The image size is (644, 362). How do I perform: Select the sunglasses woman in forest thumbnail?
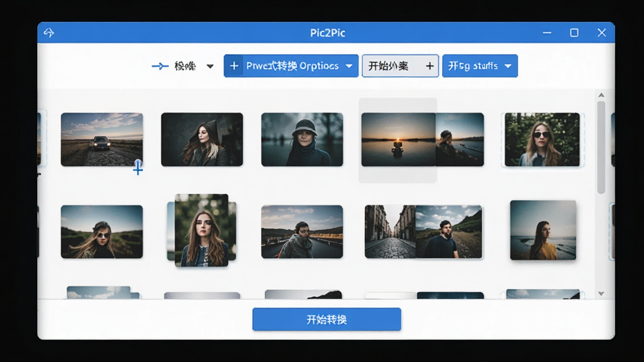(x=542, y=140)
